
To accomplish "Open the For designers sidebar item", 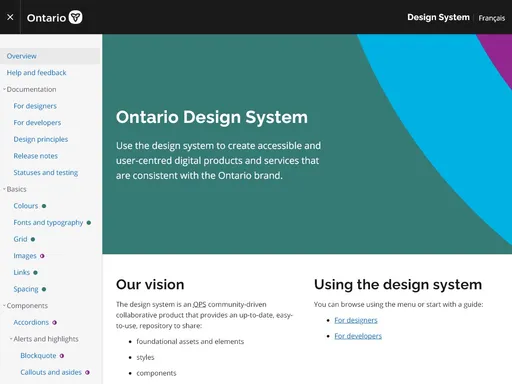I will click(x=35, y=106).
